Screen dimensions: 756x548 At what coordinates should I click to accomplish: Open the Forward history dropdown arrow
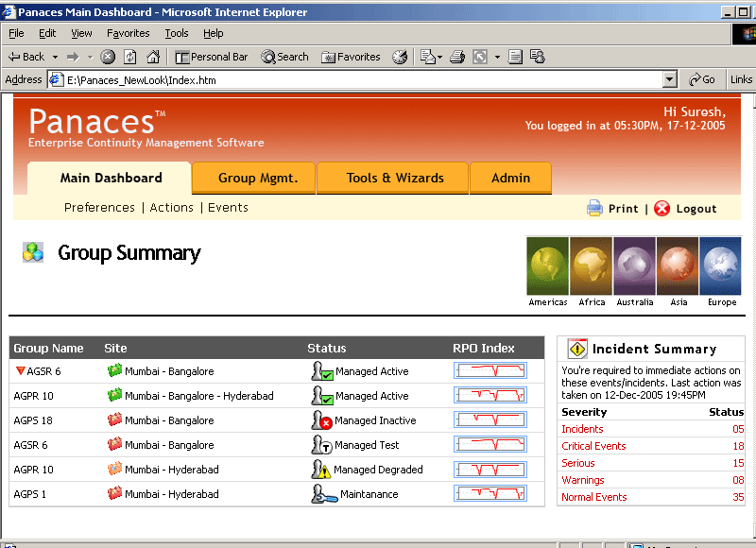(x=90, y=57)
